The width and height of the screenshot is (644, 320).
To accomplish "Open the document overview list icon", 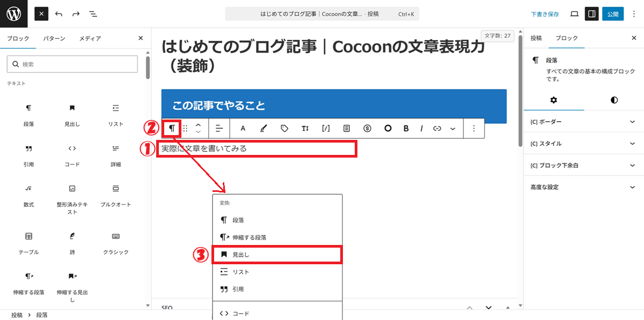I will 93,14.
